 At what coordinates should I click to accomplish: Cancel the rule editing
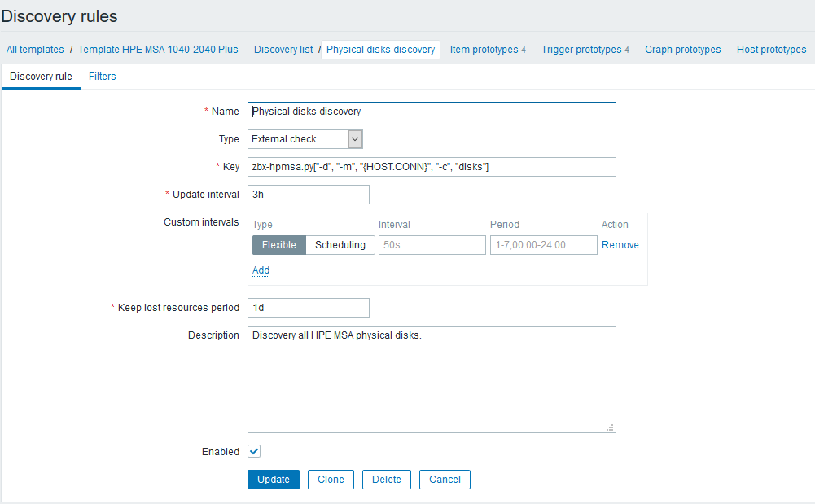click(445, 479)
